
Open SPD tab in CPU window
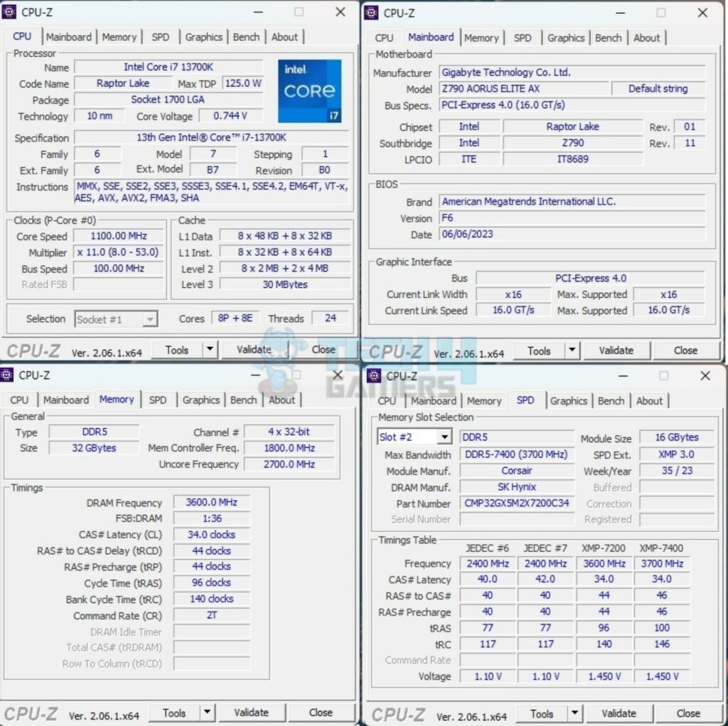click(161, 37)
